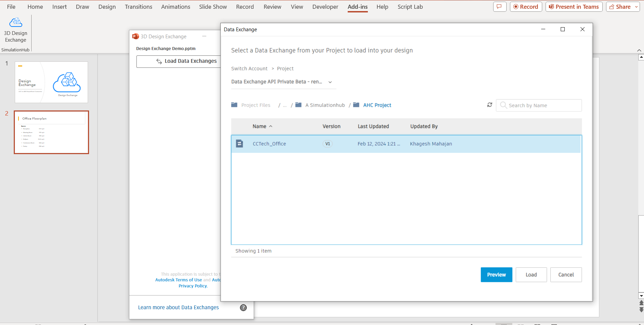Viewport: 644px width, 325px height.
Task: Cancel the Data Exchange dialog
Action: point(566,275)
